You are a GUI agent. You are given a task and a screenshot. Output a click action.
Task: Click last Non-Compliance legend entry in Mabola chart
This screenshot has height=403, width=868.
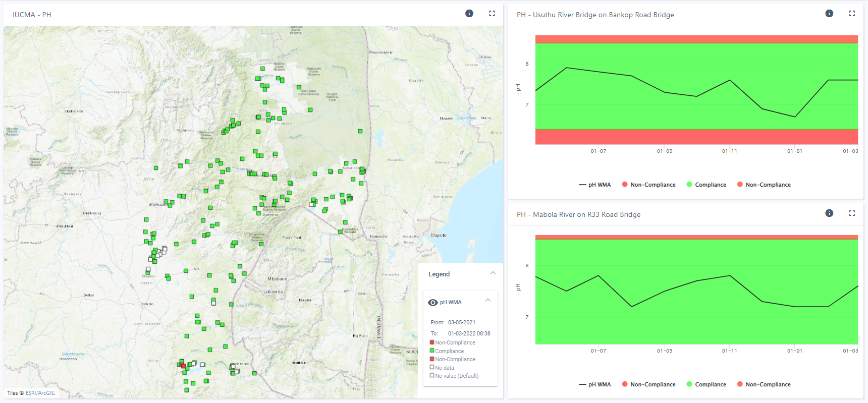click(x=764, y=384)
